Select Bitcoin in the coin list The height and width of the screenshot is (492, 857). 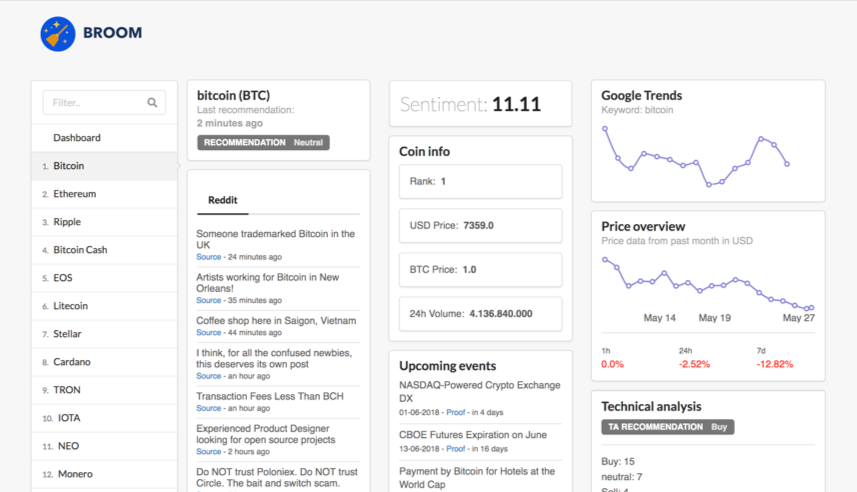(x=104, y=166)
